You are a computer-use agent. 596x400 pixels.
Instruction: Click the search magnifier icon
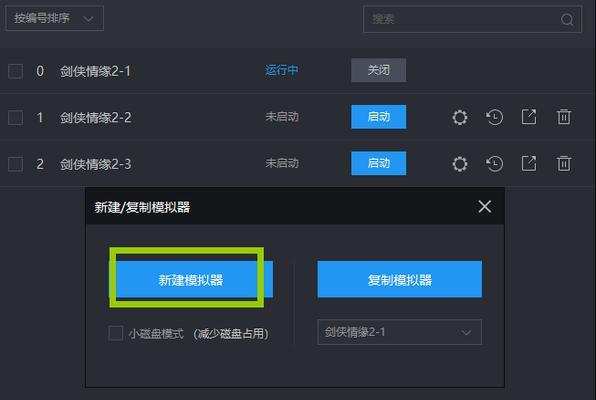pos(567,19)
